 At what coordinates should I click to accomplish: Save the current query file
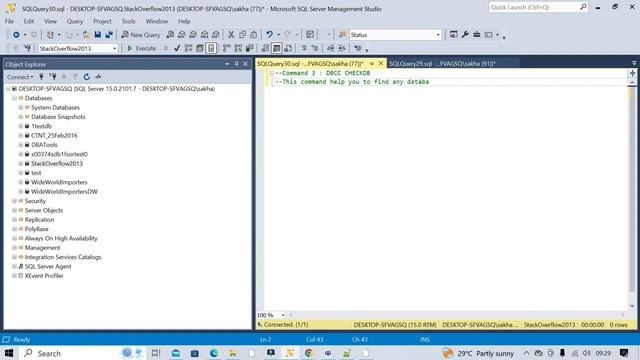(x=98, y=35)
